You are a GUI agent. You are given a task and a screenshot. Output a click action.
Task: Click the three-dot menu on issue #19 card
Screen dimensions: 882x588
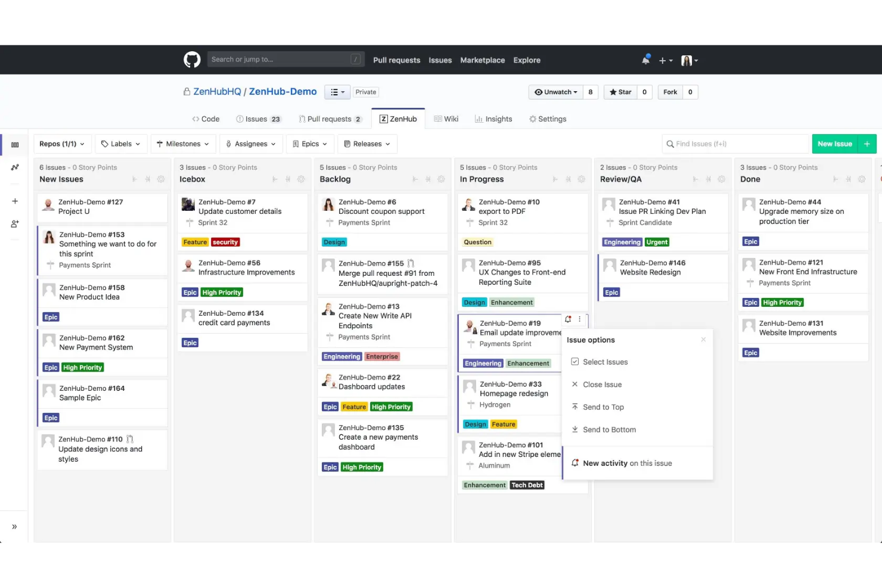coord(579,319)
